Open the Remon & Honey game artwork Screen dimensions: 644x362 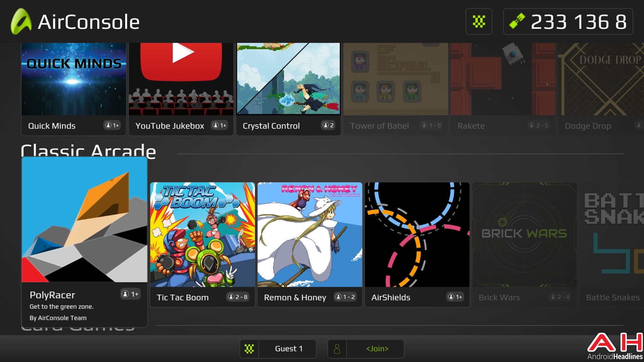(x=310, y=235)
